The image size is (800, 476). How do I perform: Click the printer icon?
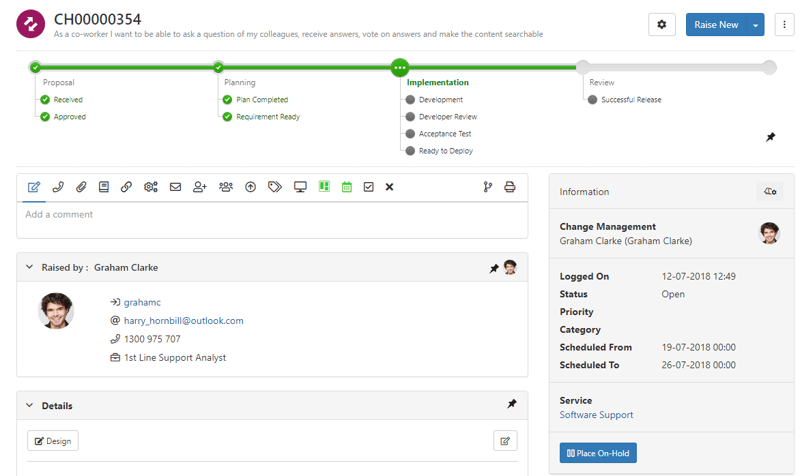(510, 187)
